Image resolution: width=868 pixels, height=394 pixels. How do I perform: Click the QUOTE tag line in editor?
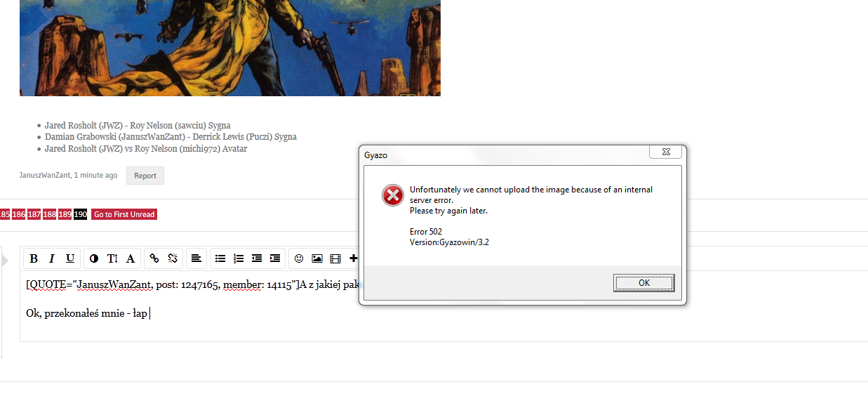point(192,284)
